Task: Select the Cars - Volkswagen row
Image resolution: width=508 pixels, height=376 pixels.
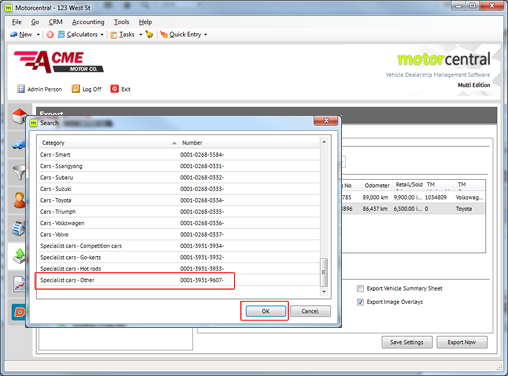Action: [179, 223]
